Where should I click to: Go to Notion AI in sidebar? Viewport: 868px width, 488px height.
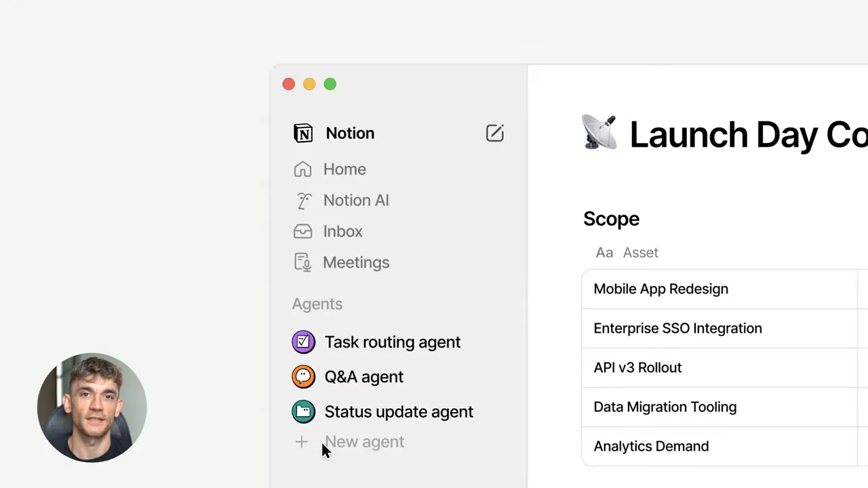point(356,201)
